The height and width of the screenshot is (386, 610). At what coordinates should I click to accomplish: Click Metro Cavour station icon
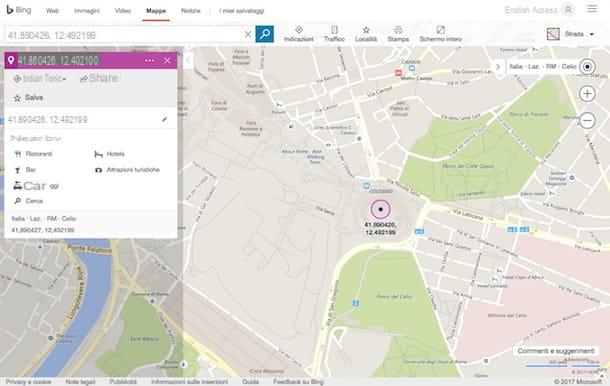(412, 68)
